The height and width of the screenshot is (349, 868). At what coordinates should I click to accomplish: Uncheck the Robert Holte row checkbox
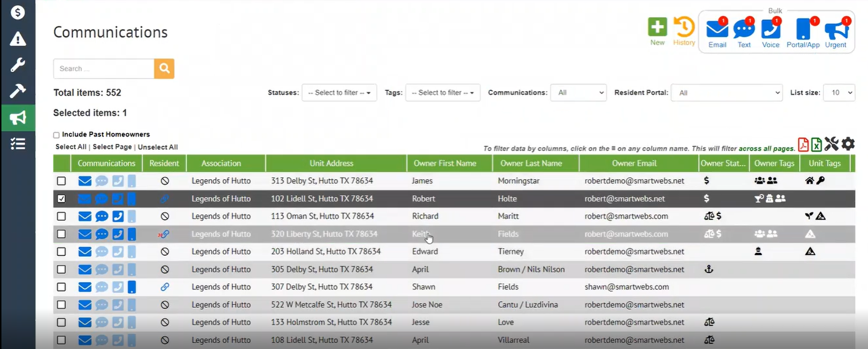point(61,199)
